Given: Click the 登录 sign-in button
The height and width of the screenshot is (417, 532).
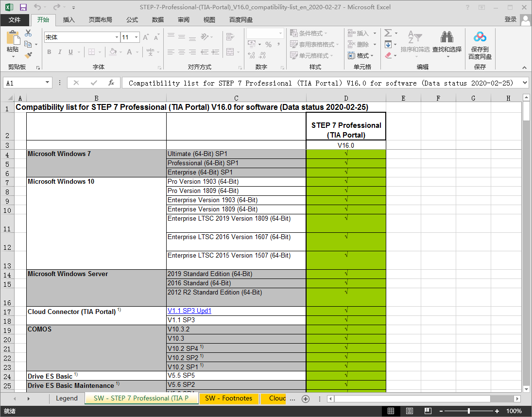Looking at the screenshot, I should tap(510, 19).
